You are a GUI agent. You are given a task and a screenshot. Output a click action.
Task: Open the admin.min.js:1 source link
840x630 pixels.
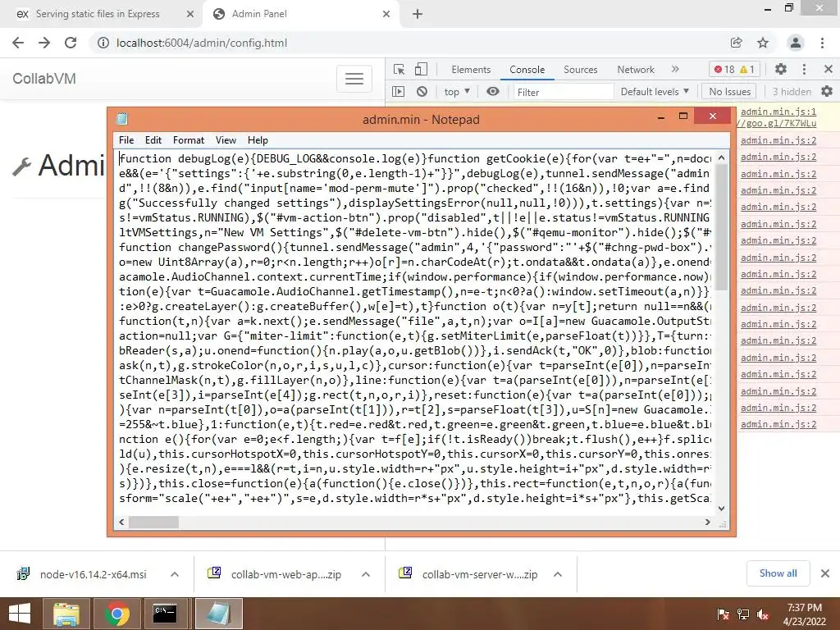click(778, 112)
